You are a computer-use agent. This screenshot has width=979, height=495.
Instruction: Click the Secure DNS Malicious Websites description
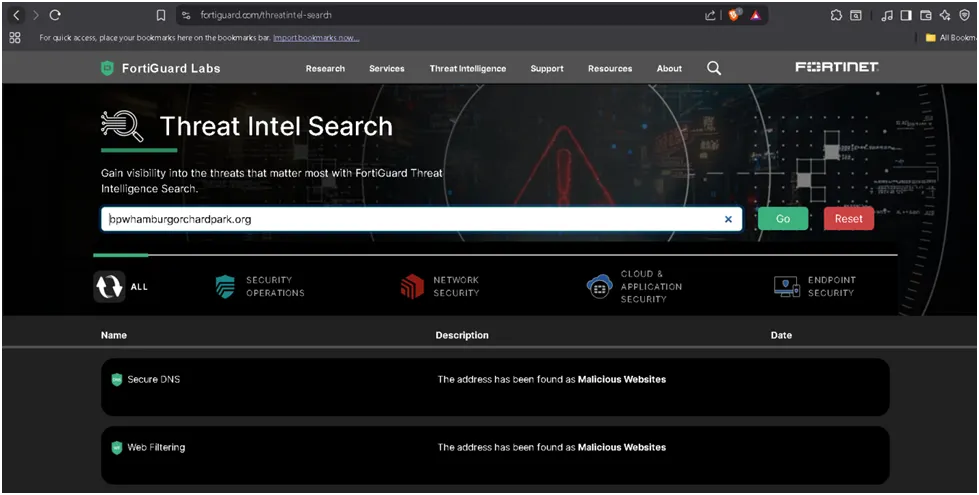click(552, 380)
